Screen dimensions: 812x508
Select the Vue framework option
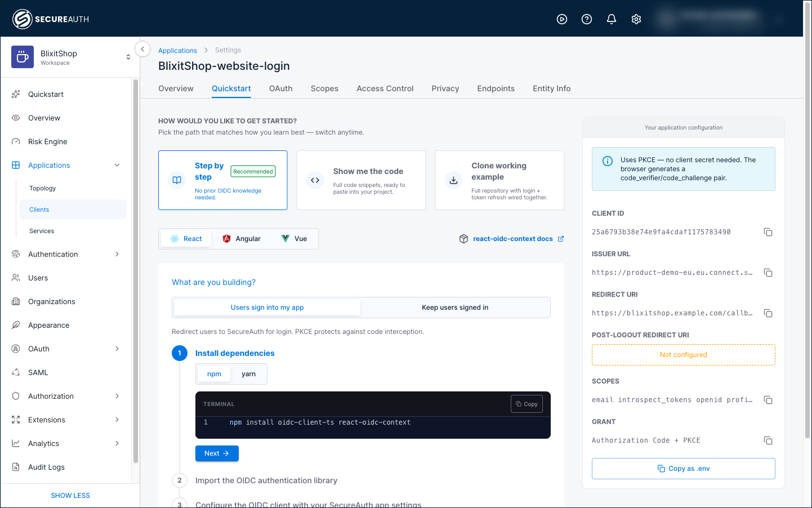coord(294,239)
